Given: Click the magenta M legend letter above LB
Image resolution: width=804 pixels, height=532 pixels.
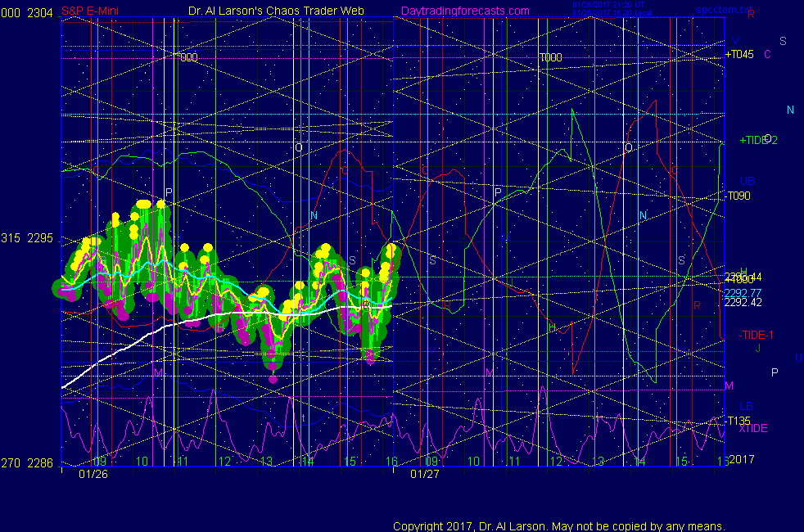Looking at the screenshot, I should [729, 385].
